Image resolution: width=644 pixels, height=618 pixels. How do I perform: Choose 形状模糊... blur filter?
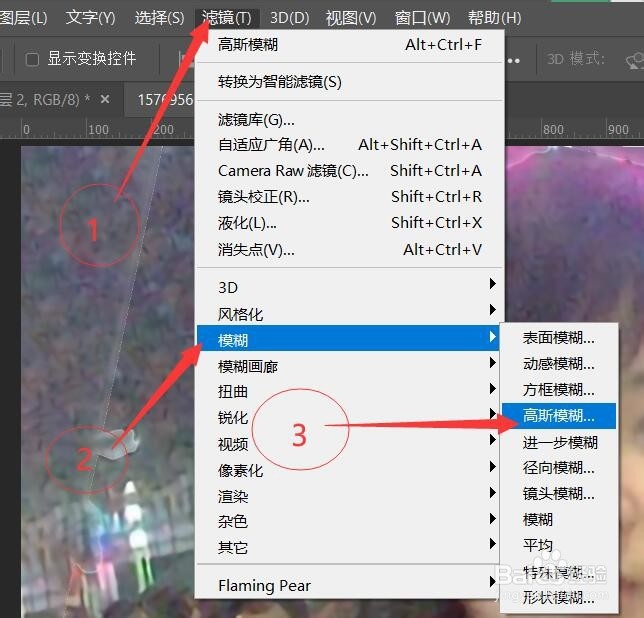(x=559, y=598)
